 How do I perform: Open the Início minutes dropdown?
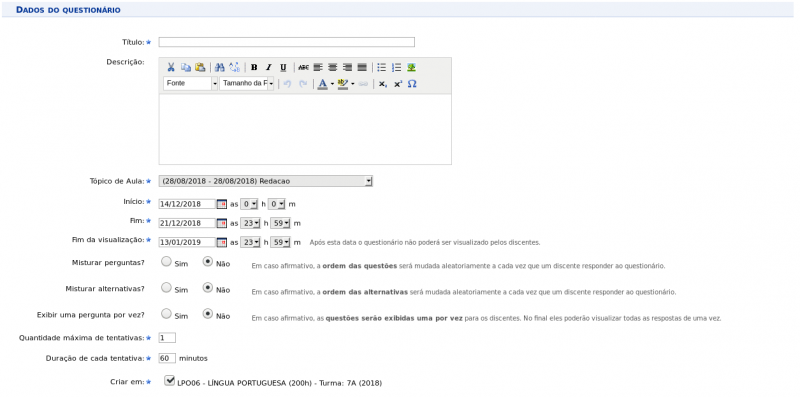tap(277, 204)
